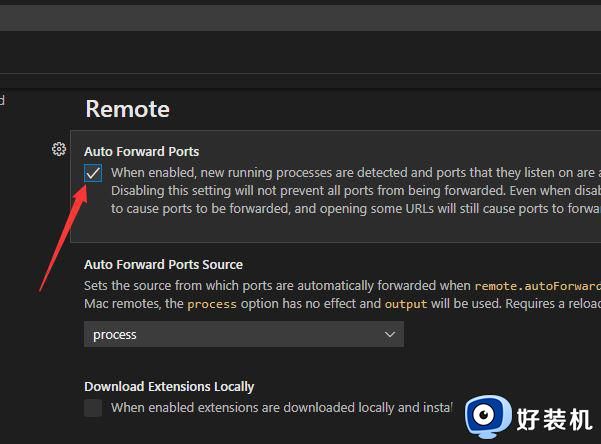This screenshot has height=444, width=601.
Task: Select the Download Extensions Locally title
Action: click(169, 386)
